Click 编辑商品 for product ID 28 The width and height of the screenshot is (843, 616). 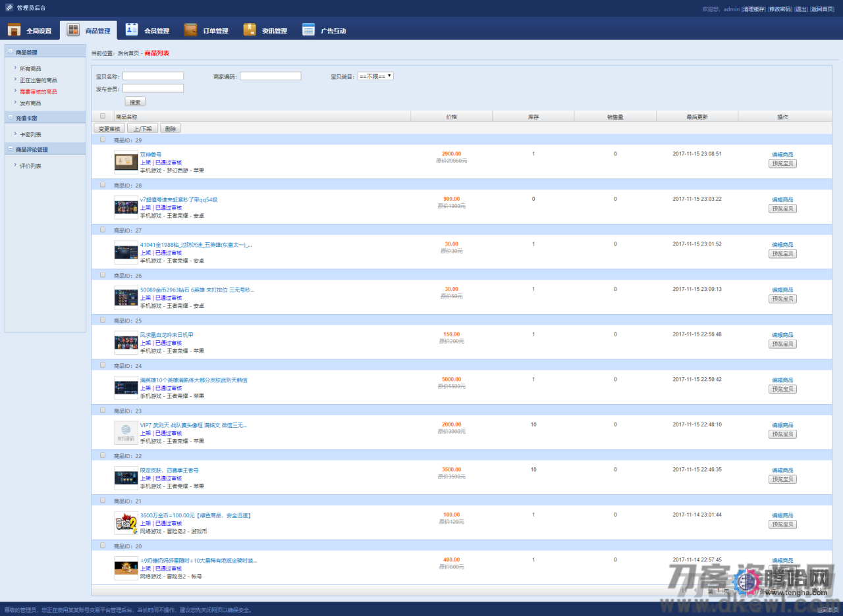(x=782, y=199)
